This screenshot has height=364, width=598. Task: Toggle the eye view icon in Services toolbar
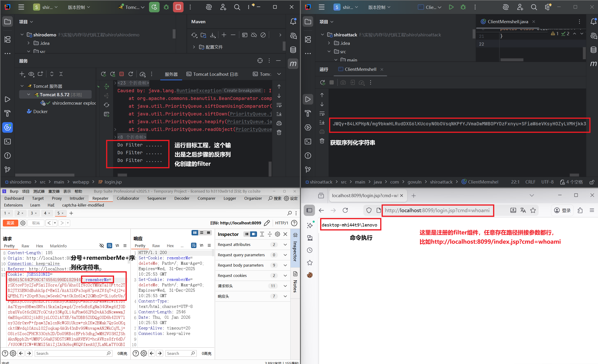(x=31, y=74)
